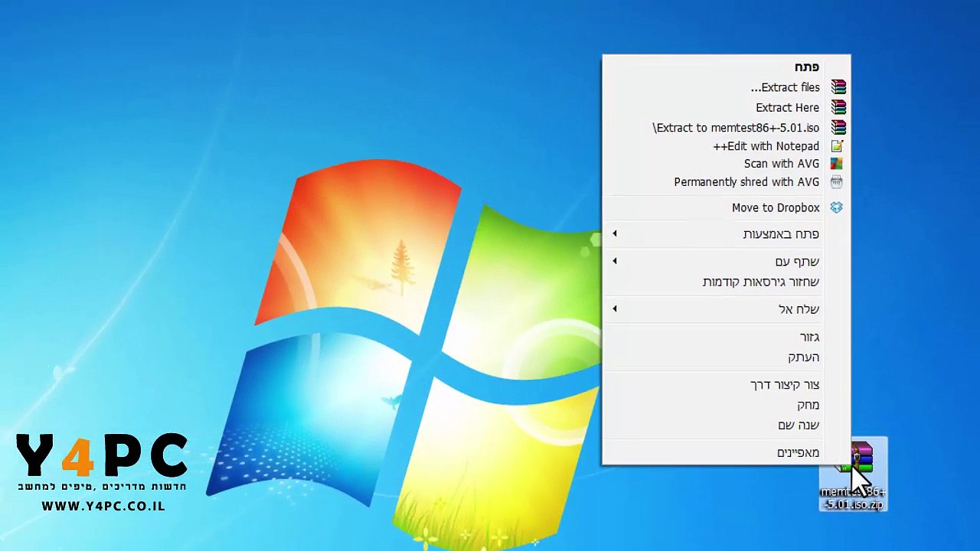Choose שחזור גירסאות קודמות entry
This screenshot has width=980, height=551.
727,282
